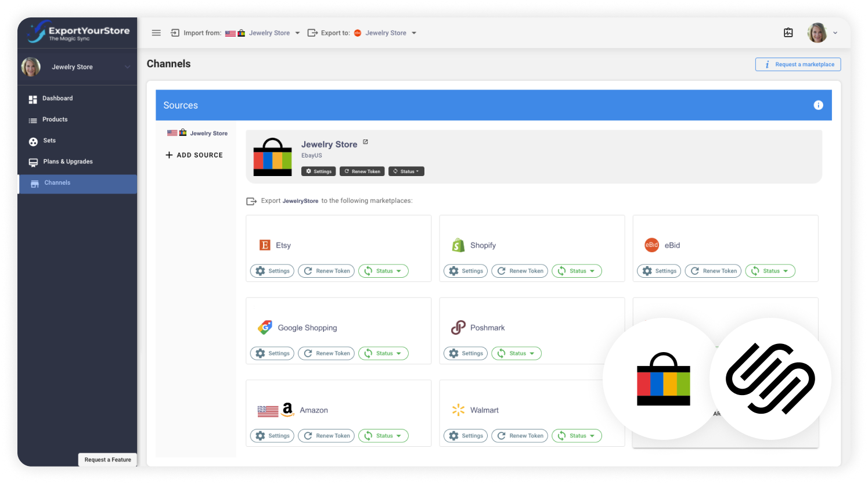Click Renew Token for Jewelry Store source
Image resolution: width=868 pixels, height=484 pixels.
(x=362, y=171)
